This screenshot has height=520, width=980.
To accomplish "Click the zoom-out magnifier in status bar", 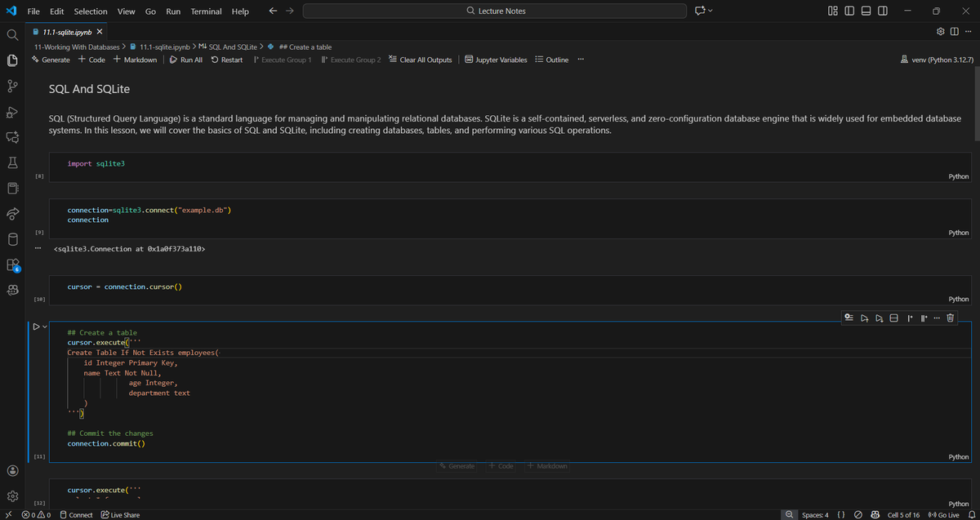I will (790, 515).
